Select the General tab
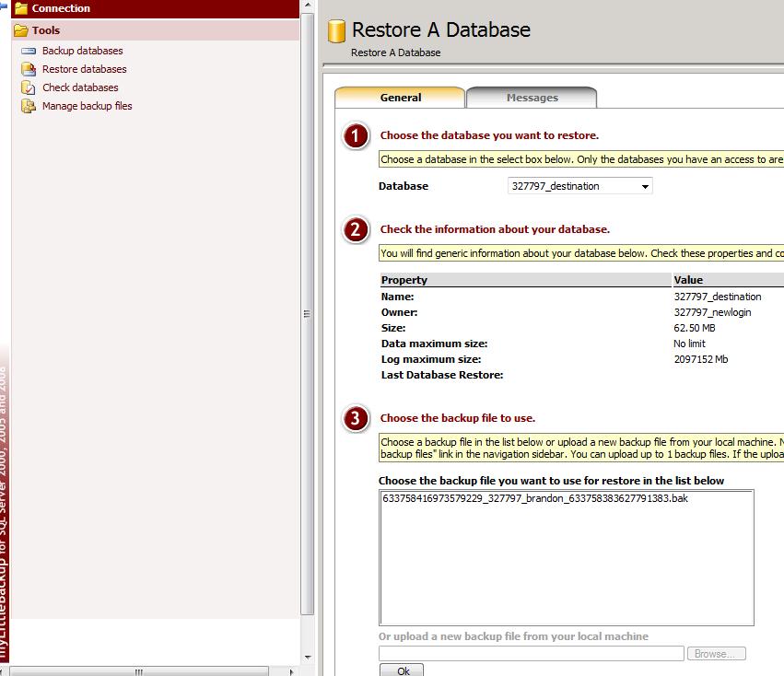 (400, 98)
